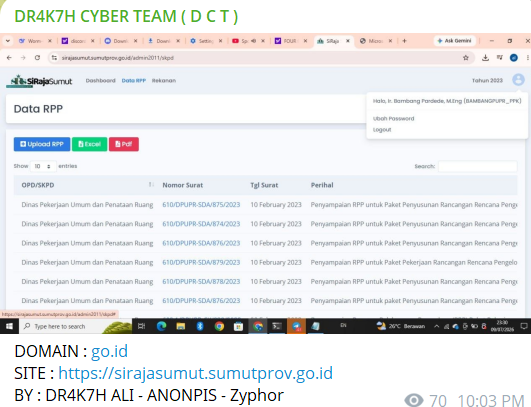Open the Rekanan menu item
The image size is (531, 407).
[164, 81]
